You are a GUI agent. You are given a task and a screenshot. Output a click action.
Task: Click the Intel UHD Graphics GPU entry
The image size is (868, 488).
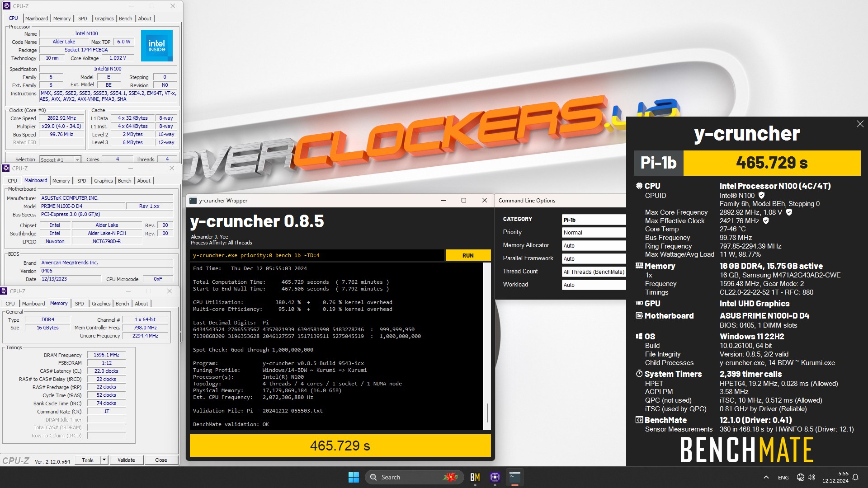[755, 304]
